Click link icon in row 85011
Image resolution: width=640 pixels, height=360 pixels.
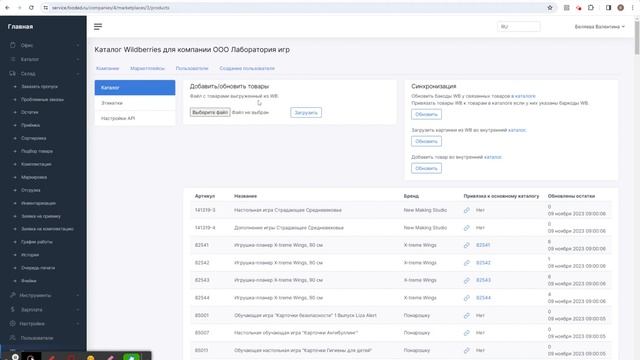467,351
